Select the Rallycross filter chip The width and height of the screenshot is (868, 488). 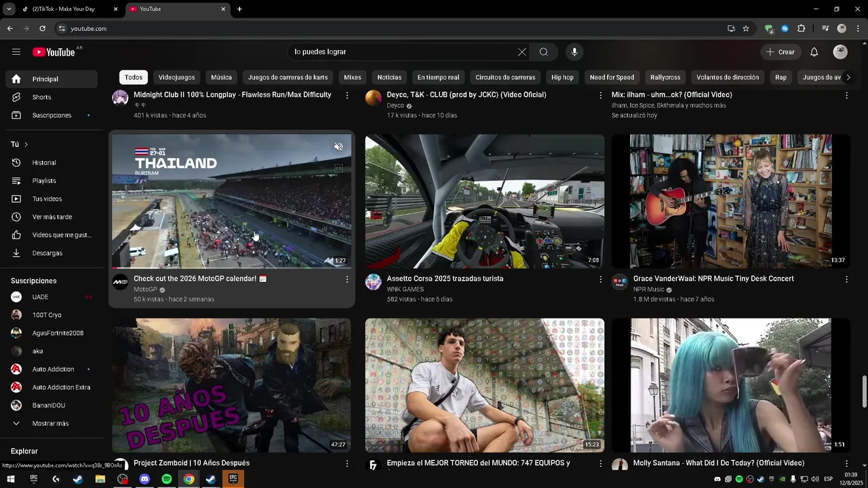tap(665, 77)
